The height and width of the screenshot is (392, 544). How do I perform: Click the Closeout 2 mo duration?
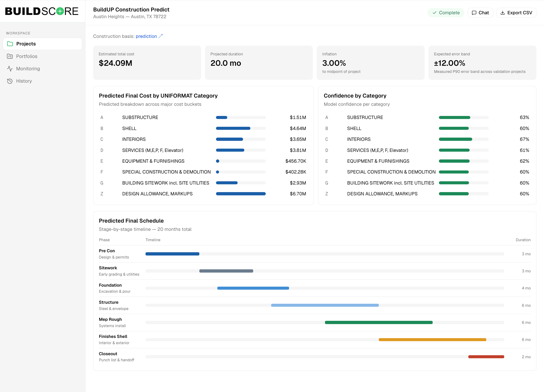pos(526,357)
